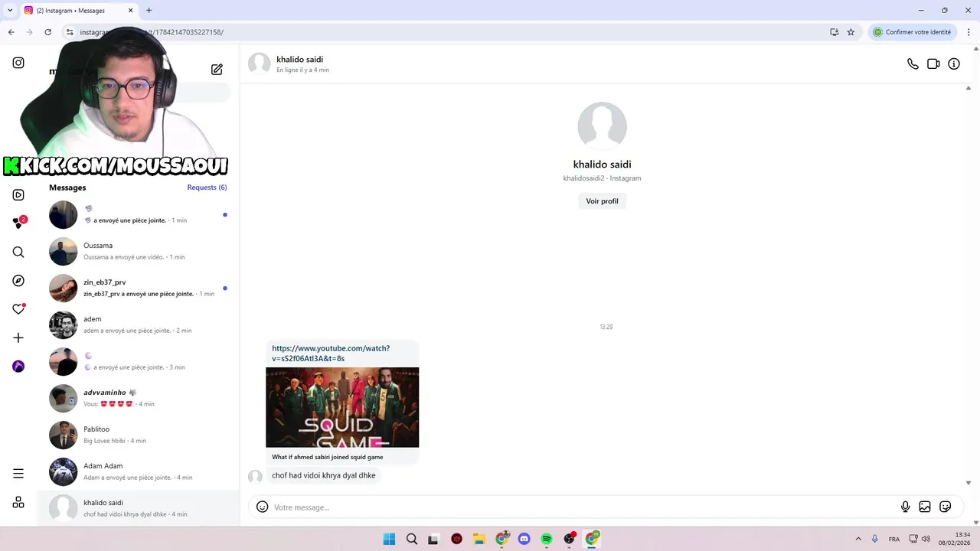Open taskbar volume and network flyout
Screen dimensions: 980x551
[920, 539]
